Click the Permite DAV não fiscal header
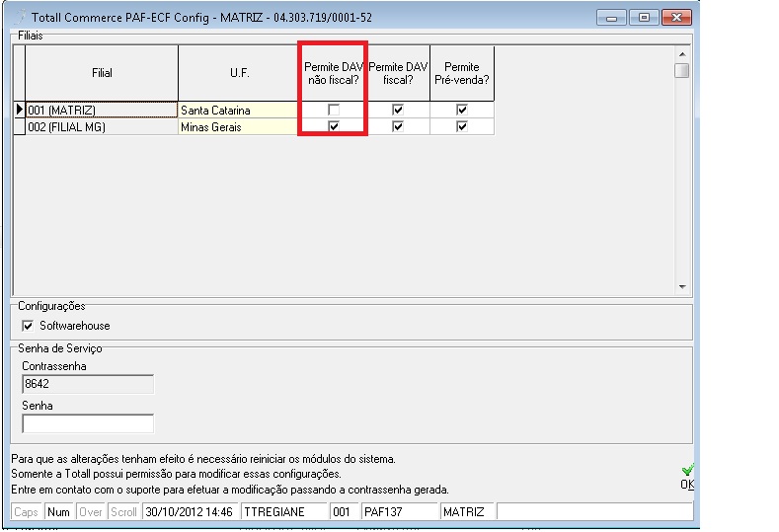Image resolution: width=779 pixels, height=532 pixels. (x=333, y=73)
